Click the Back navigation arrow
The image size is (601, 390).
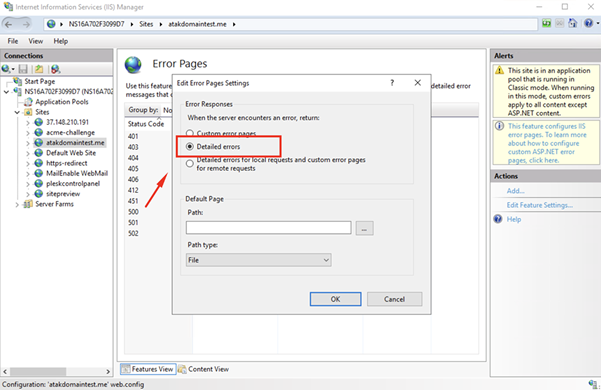click(x=9, y=25)
